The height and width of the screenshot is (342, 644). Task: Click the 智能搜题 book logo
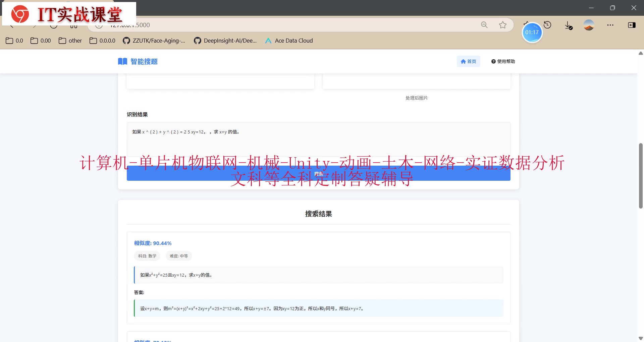[138, 61]
